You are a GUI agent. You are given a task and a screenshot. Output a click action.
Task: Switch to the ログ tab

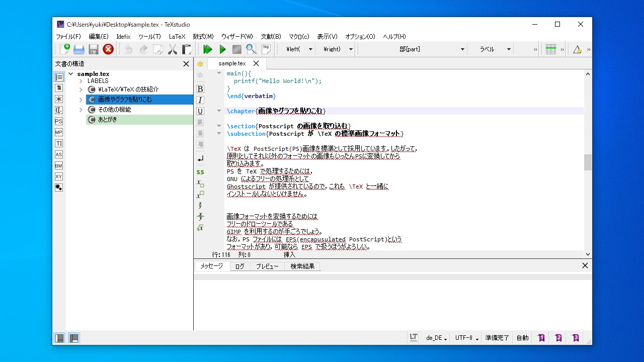click(x=239, y=266)
